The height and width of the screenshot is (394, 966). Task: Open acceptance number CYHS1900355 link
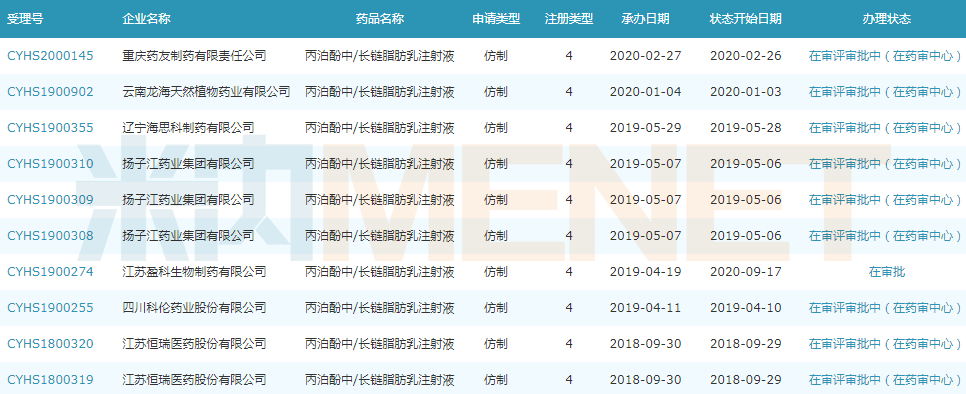click(x=51, y=128)
